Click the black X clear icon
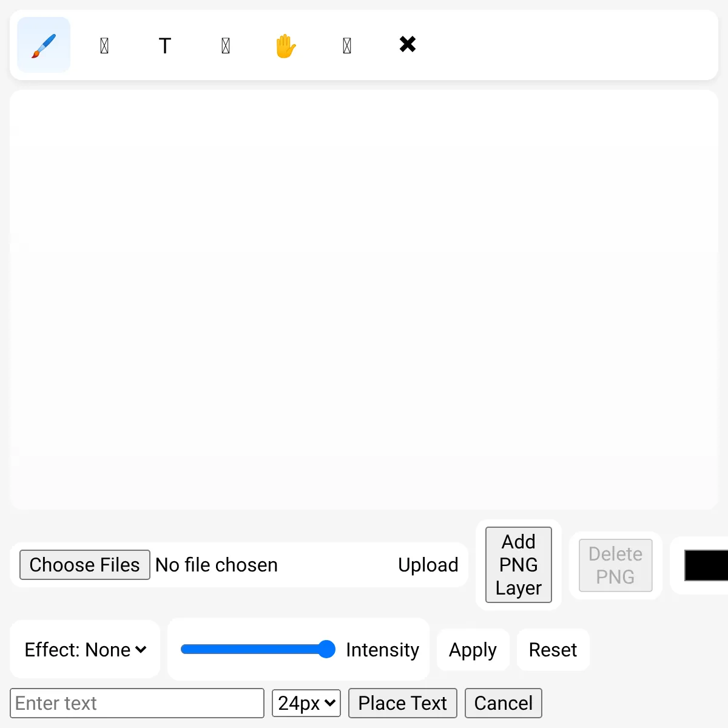The height and width of the screenshot is (728, 728). (x=408, y=45)
